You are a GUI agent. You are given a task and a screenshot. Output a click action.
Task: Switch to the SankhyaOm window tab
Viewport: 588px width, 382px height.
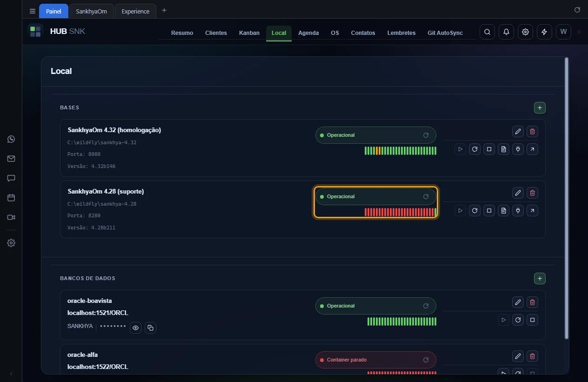click(x=91, y=11)
